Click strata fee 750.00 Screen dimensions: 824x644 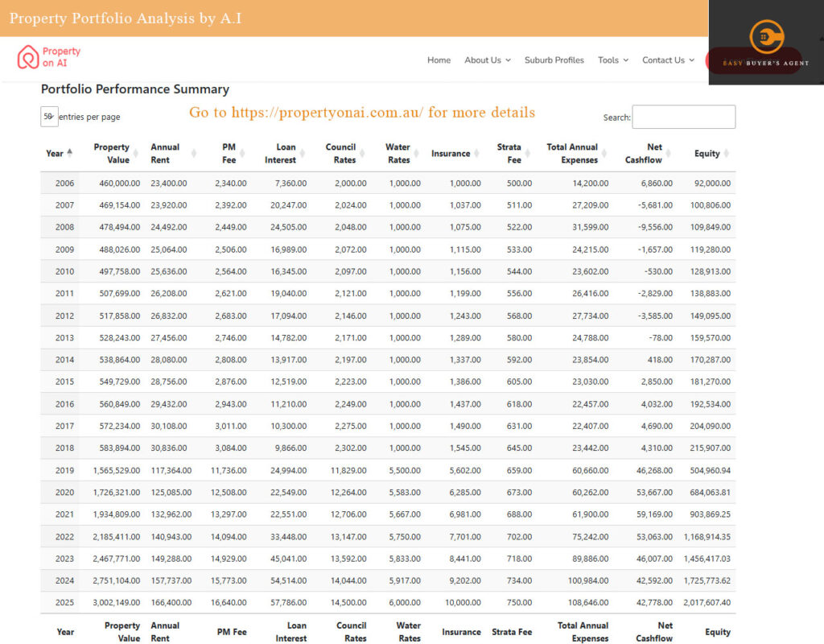[519, 602]
